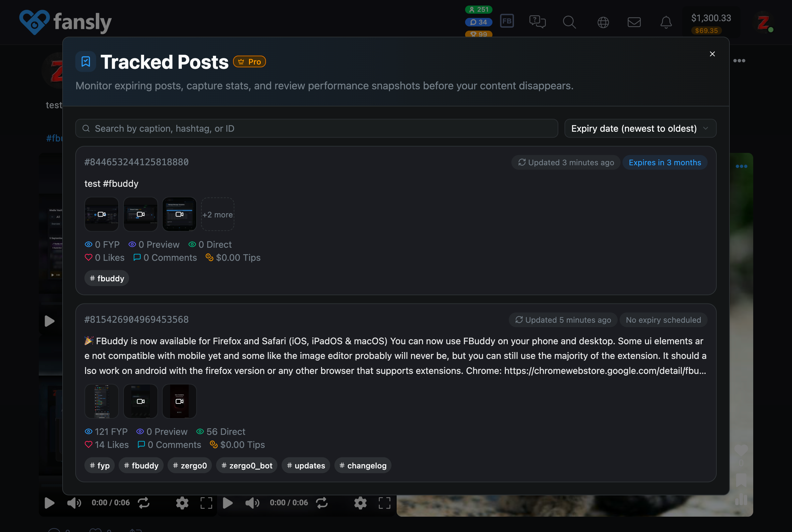Screen dimensions: 792x532
Task: Open search with the magnifying glass icon
Action: tap(569, 22)
